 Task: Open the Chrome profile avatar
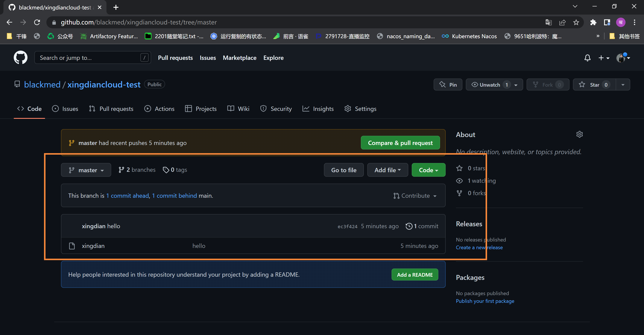[621, 22]
